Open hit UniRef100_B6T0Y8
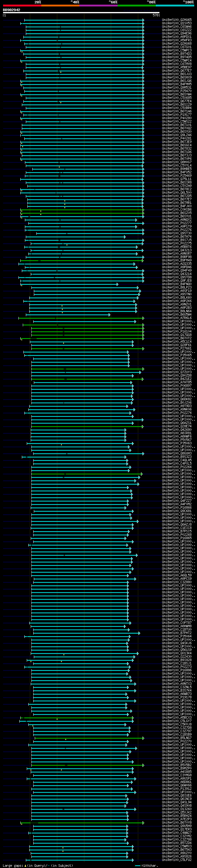The image size is (197, 868). click(177, 823)
